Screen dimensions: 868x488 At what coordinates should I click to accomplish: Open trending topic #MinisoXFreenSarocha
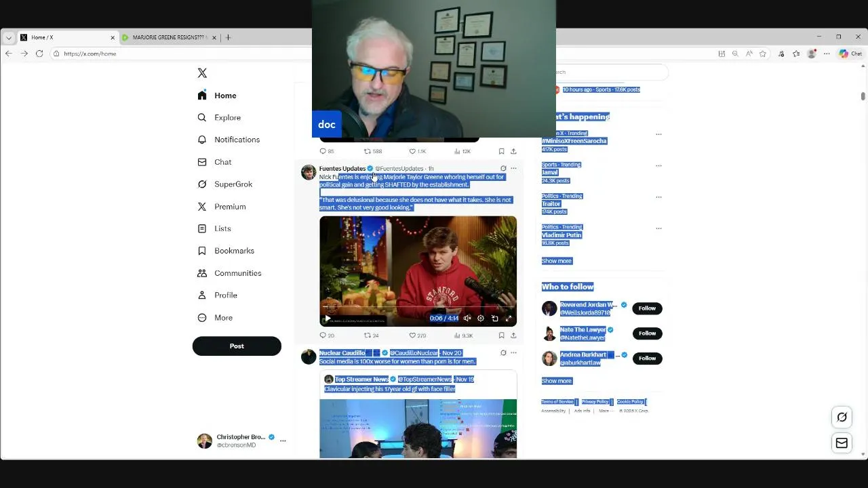coord(574,141)
